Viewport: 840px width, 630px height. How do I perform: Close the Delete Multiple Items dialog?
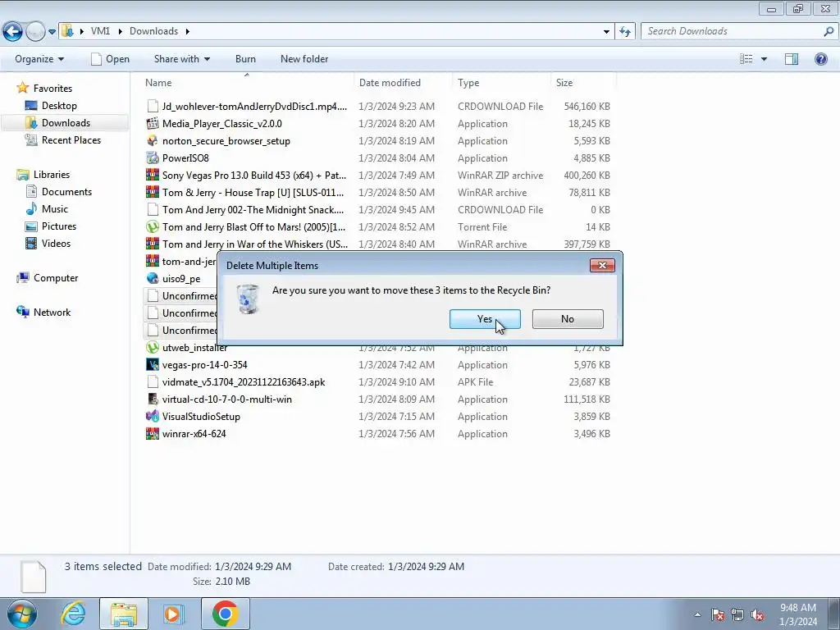tap(602, 265)
